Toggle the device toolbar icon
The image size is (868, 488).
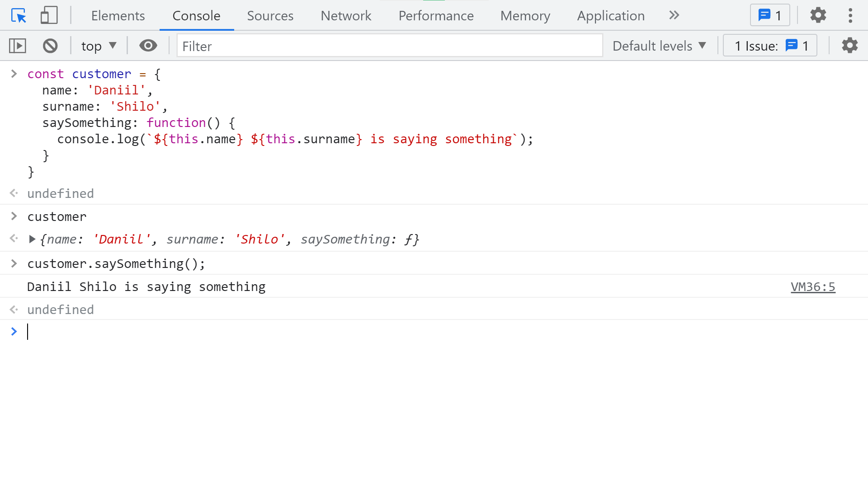tap(49, 16)
